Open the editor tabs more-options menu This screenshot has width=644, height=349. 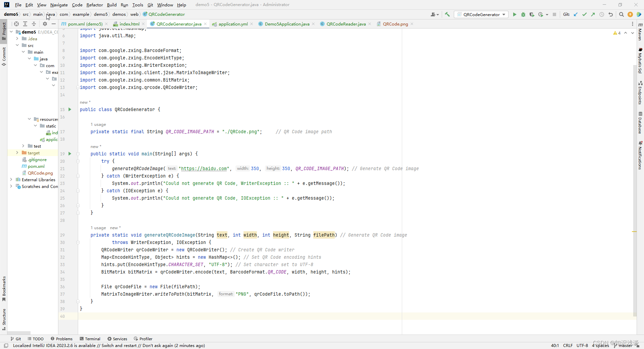click(633, 24)
